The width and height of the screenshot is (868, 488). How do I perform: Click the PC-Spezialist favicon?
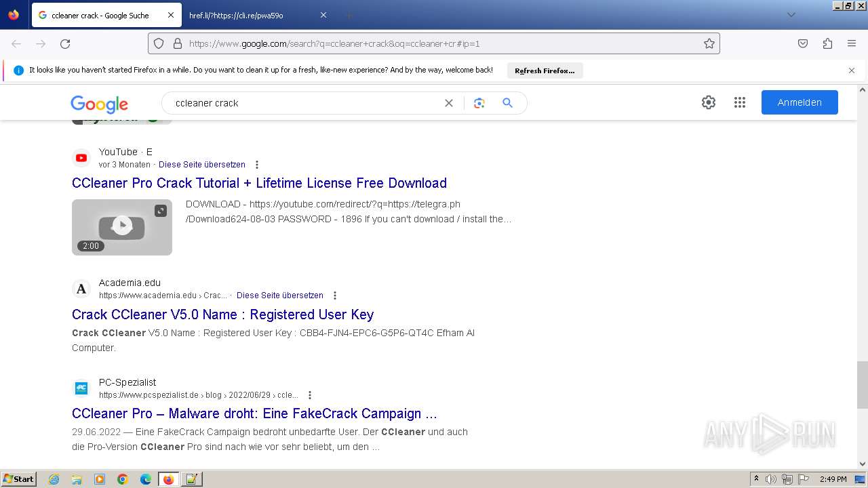[81, 388]
